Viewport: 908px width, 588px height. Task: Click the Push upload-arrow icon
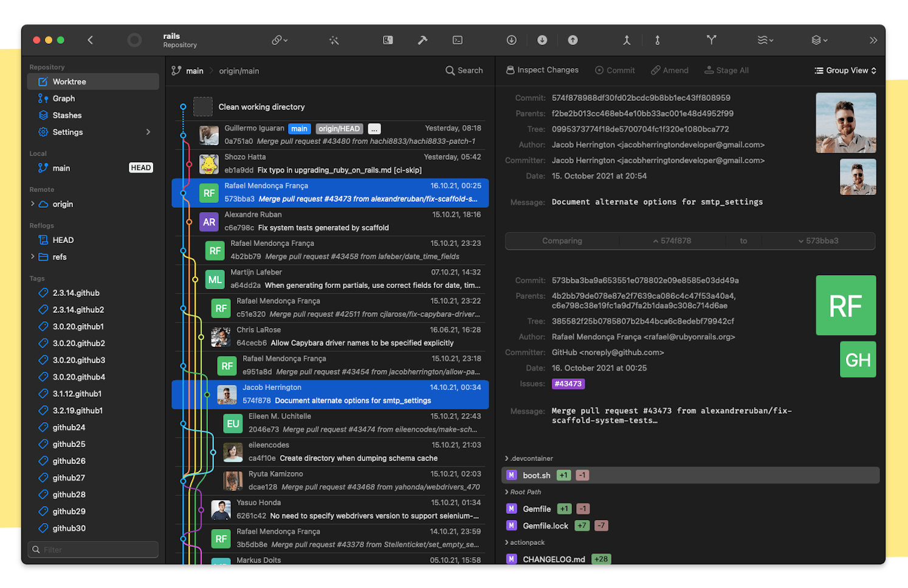click(572, 40)
